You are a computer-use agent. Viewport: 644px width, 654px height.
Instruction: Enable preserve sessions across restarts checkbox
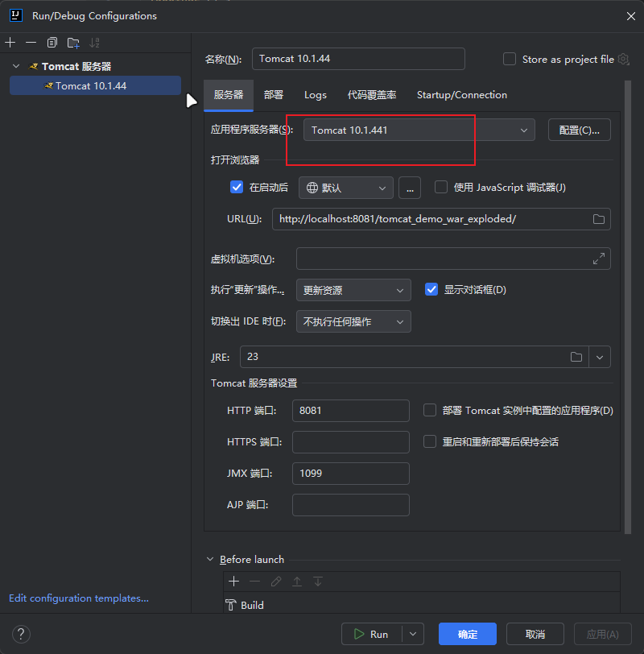tap(430, 441)
